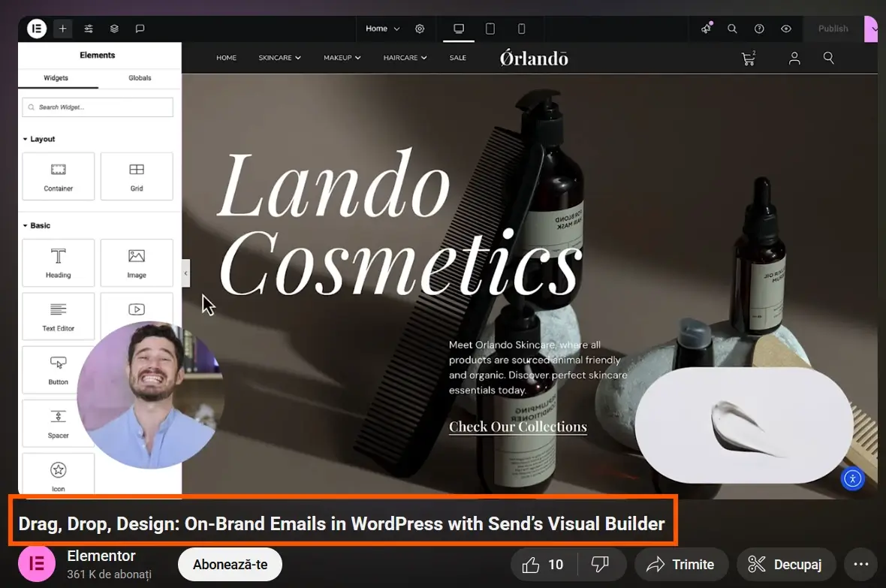Click the Meet Orlando Skincare paragraph
The width and height of the screenshot is (886, 588).
[x=538, y=367]
